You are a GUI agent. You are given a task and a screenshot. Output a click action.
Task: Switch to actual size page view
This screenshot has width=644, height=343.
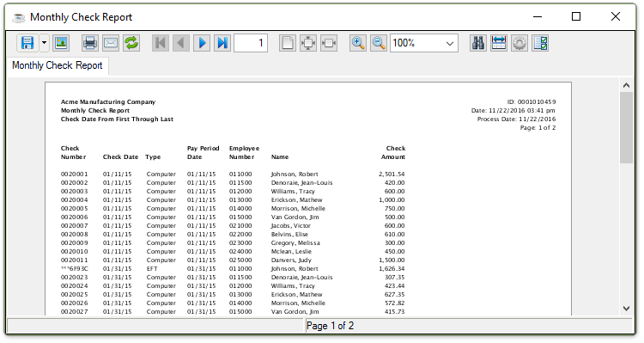coord(288,43)
